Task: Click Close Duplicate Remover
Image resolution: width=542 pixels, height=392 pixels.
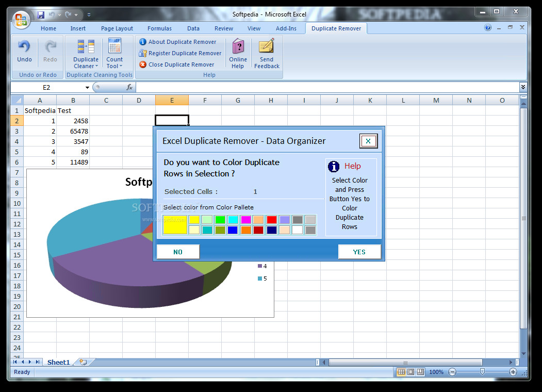Action: coord(177,64)
